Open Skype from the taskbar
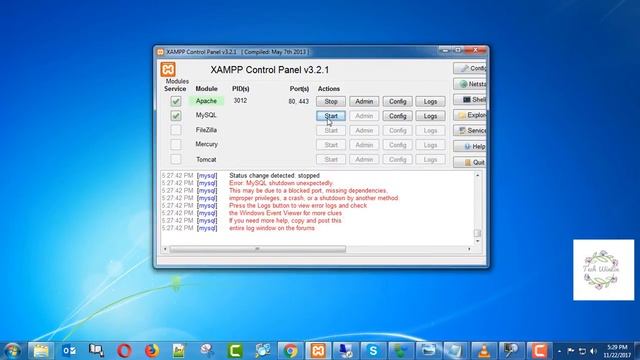The image size is (640, 360). (x=373, y=351)
